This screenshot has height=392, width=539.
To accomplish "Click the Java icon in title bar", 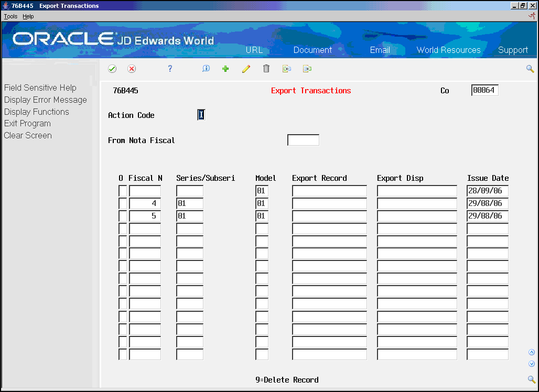I will (6, 5).
